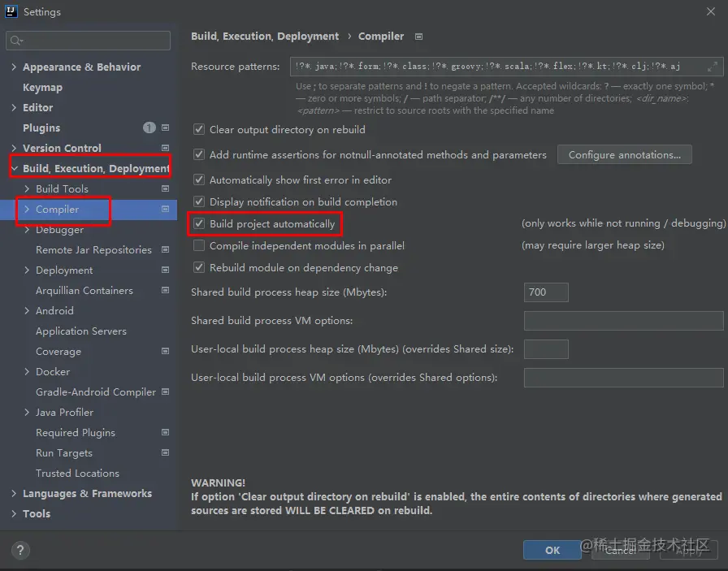Click the project-level icon beside Remote Jar Repositories
This screenshot has height=571, width=728.
(x=165, y=249)
